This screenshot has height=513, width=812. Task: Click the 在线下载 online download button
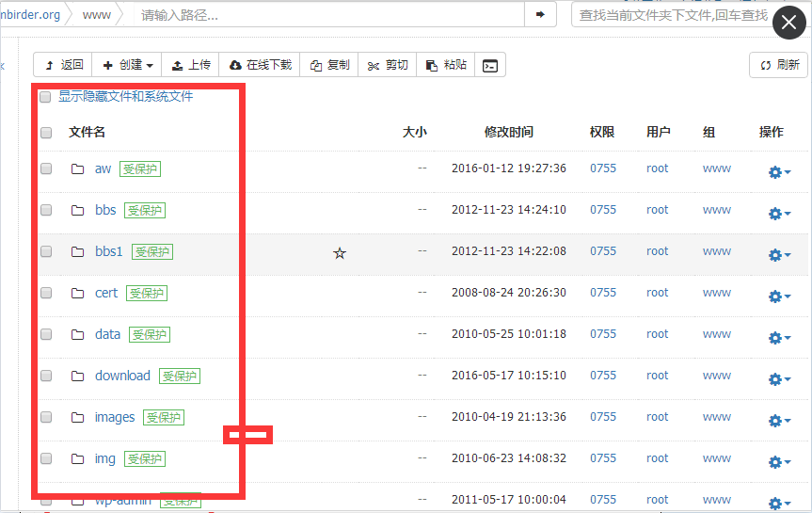(260, 65)
